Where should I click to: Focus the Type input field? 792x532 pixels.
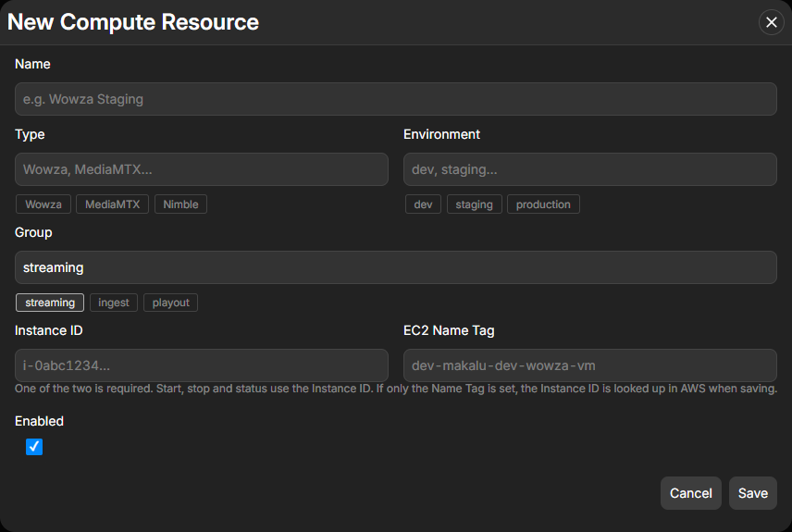(202, 169)
